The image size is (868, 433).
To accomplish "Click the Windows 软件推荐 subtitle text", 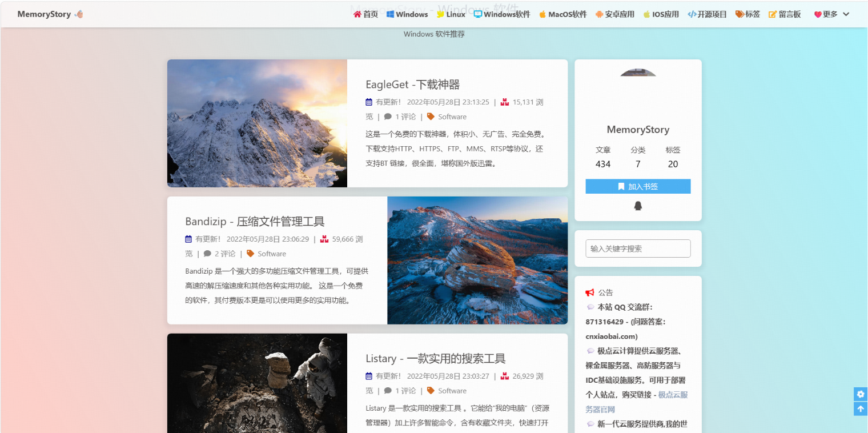I will (434, 34).
